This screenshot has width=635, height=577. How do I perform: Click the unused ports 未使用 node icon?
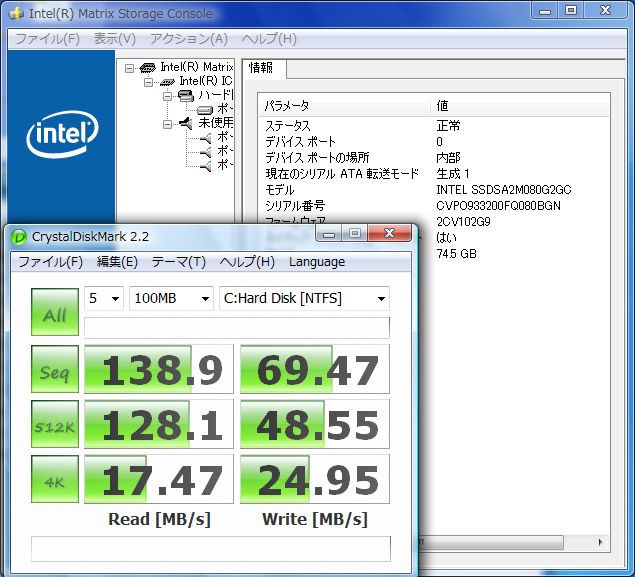[x=185, y=123]
